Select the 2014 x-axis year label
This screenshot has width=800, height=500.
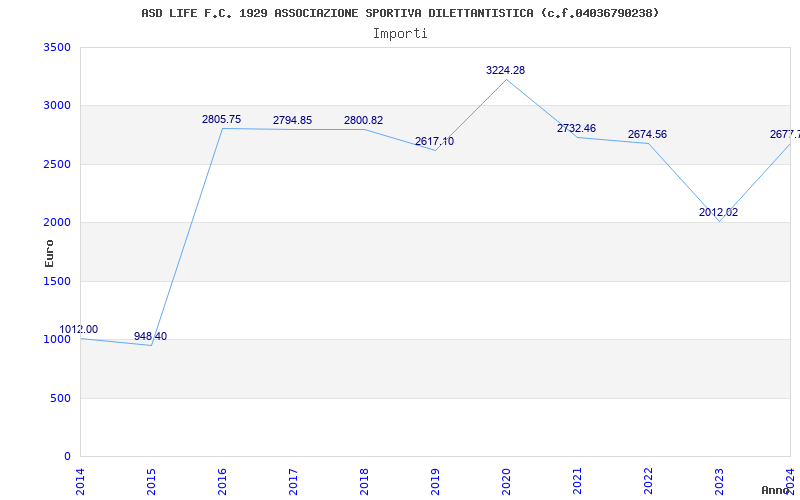[x=80, y=482]
